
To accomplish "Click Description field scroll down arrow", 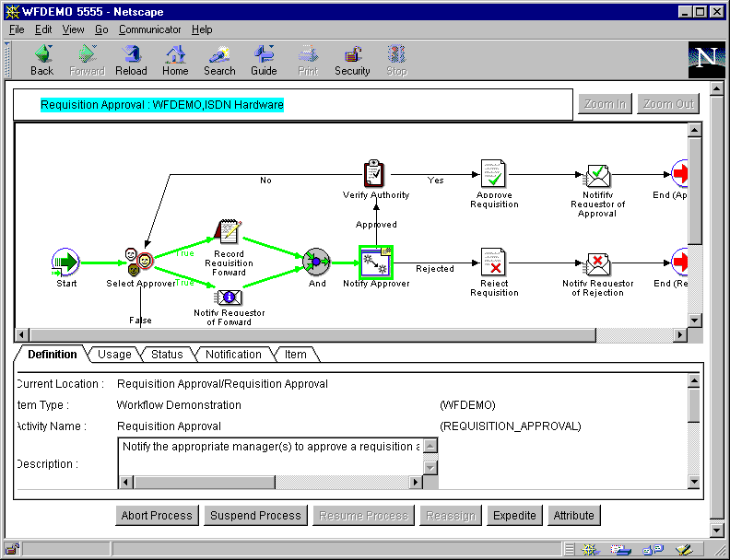I will pyautogui.click(x=430, y=467).
